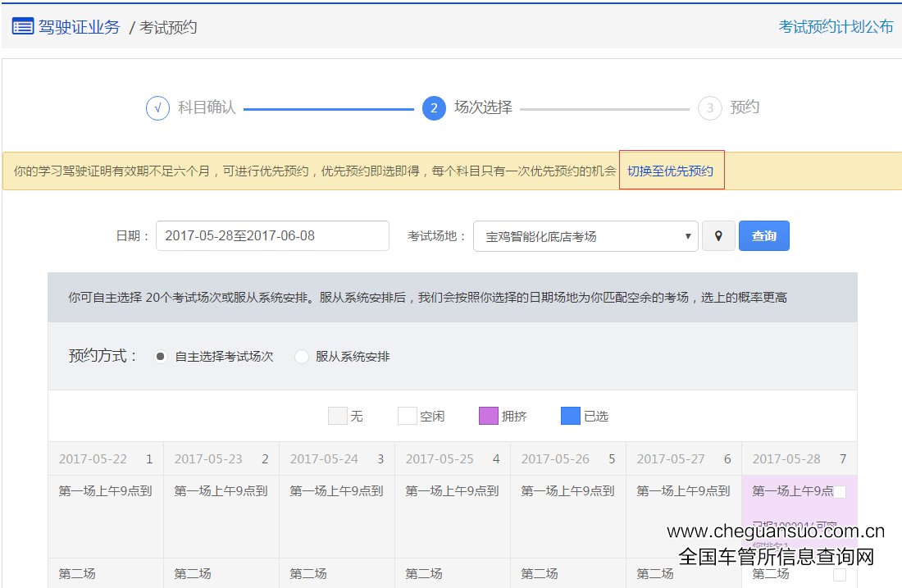This screenshot has height=588, width=902.
Task: Open the 考试预约计划公布 link
Action: 836,26
